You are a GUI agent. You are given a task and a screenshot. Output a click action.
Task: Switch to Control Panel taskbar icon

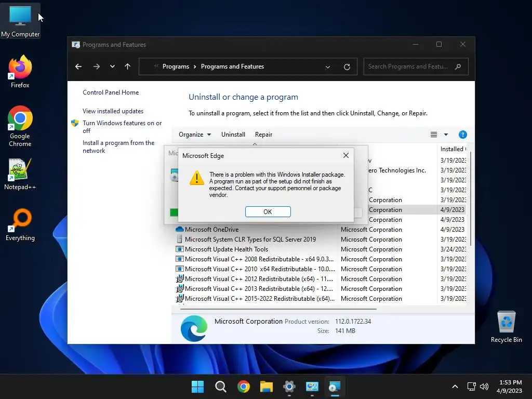point(312,387)
